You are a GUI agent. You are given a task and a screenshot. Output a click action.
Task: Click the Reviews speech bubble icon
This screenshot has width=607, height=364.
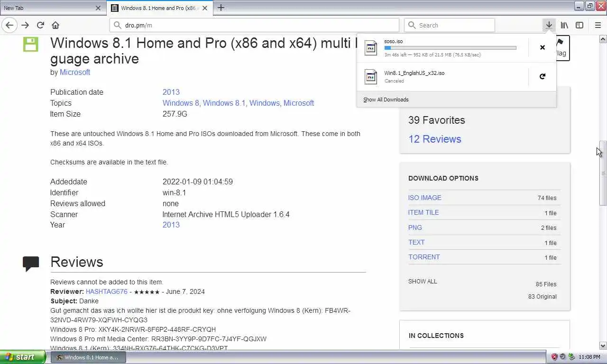coord(31,264)
